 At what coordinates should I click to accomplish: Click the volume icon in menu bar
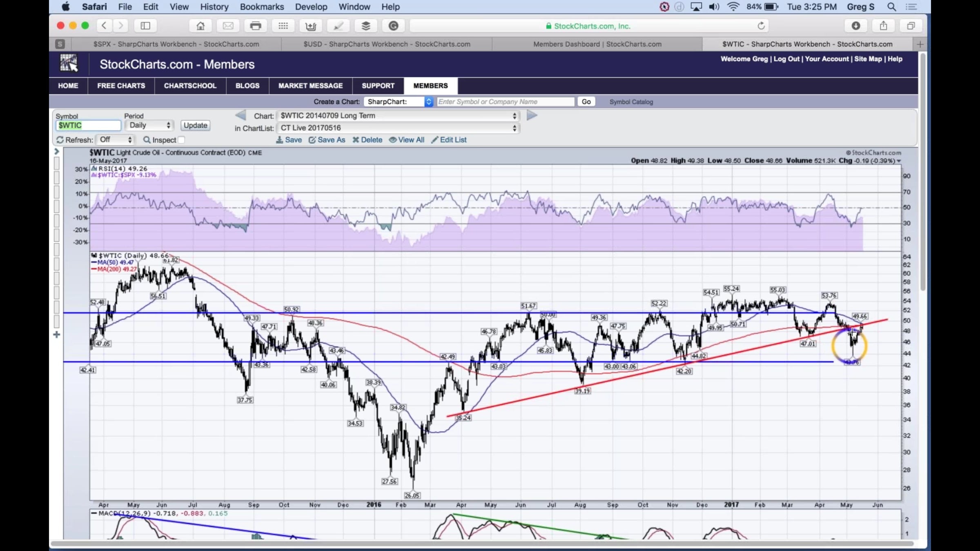pyautogui.click(x=714, y=7)
